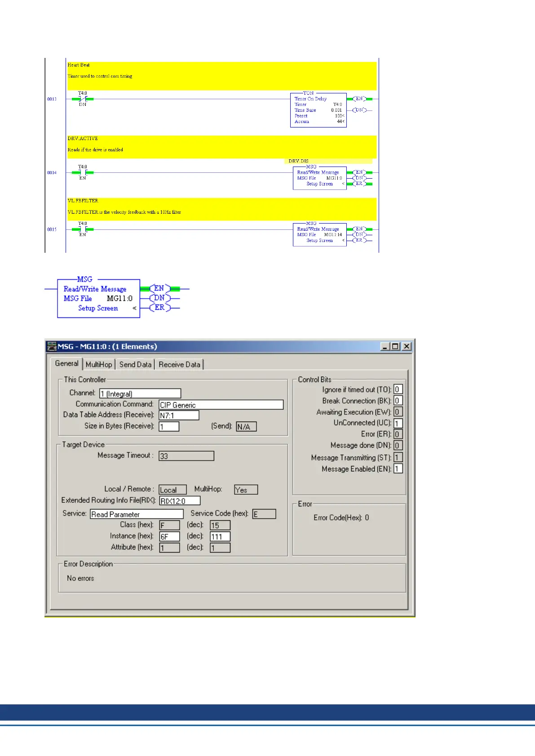Click the Attribute (hex) field
The image size is (535, 756).
(169, 548)
